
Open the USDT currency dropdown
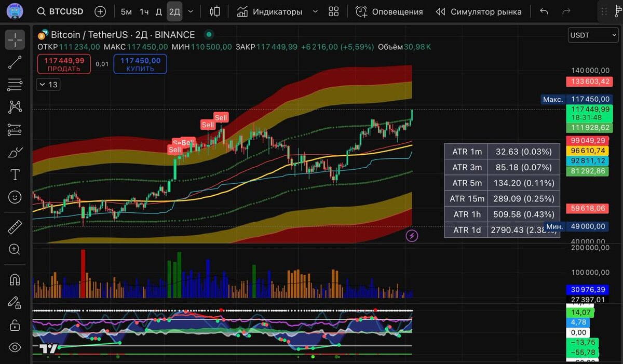click(x=592, y=35)
